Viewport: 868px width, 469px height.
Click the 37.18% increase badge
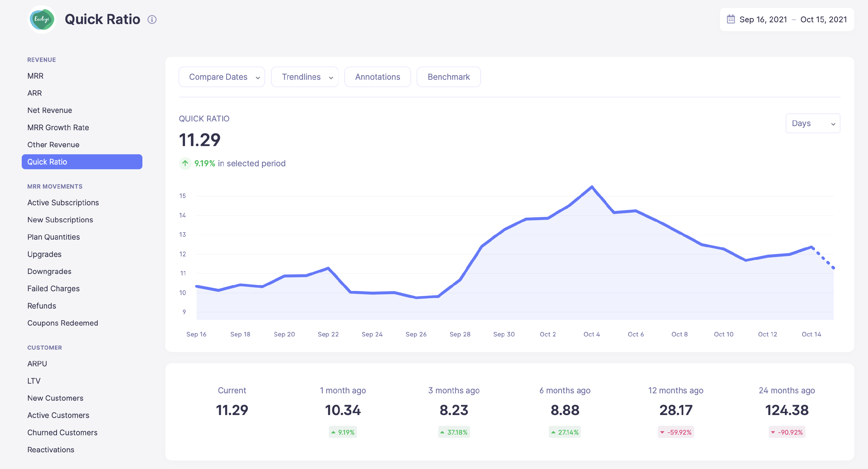(x=454, y=432)
